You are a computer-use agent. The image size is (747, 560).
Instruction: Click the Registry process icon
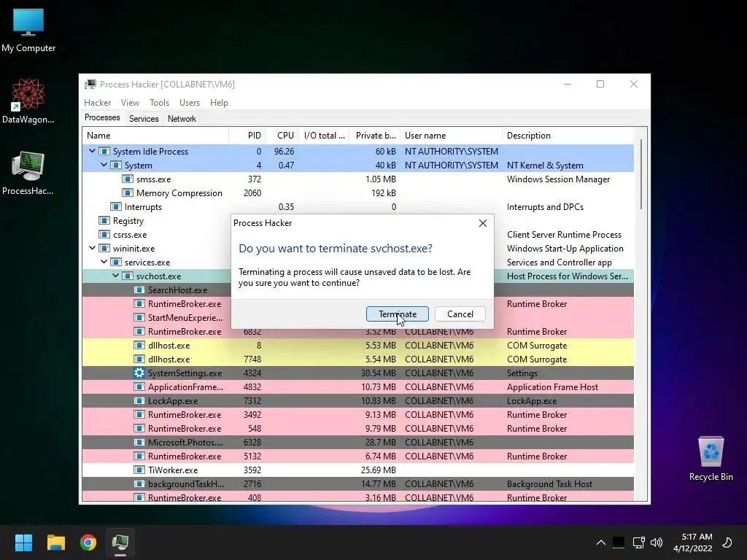(104, 220)
